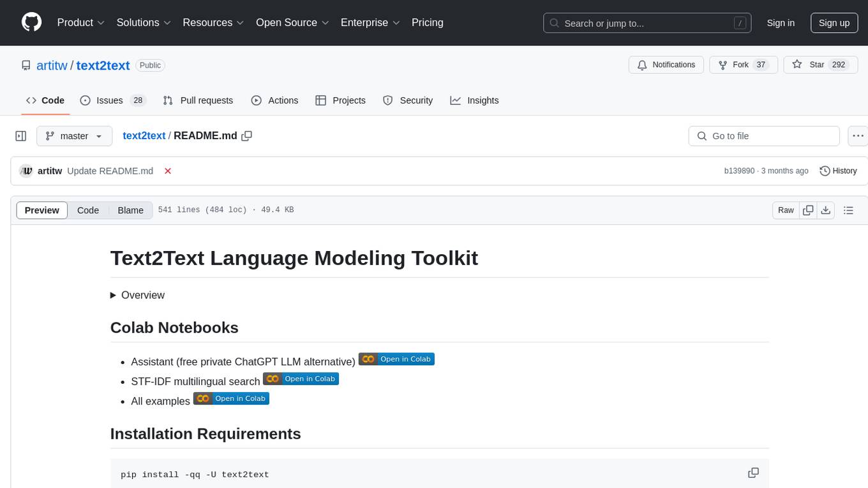
Task: Select the Preview view
Action: coord(42,210)
